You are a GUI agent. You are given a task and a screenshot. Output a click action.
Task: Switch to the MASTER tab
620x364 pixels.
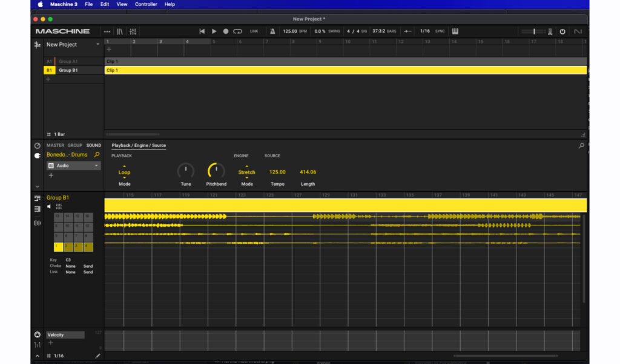[x=55, y=145]
